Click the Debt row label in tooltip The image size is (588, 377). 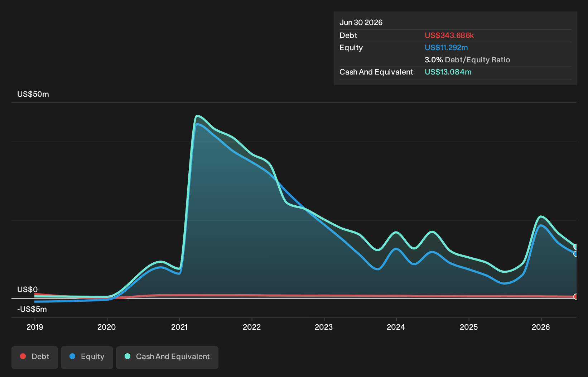click(348, 35)
